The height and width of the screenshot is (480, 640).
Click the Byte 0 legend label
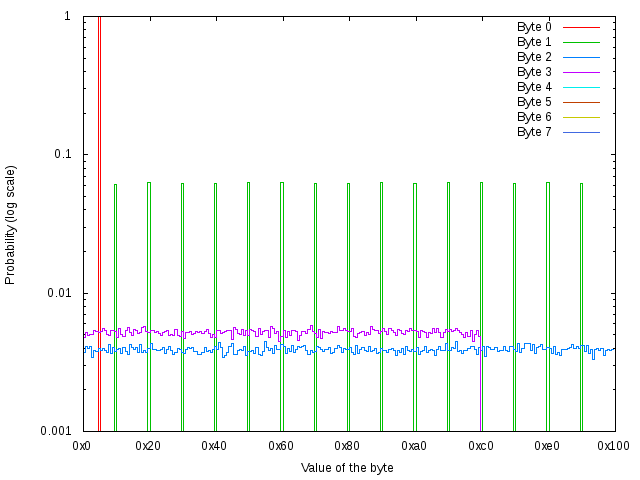coord(534,27)
